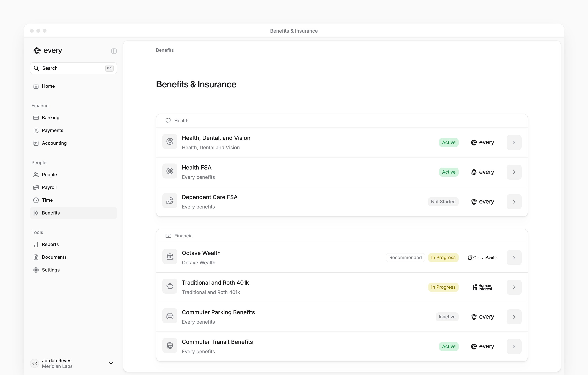Open Accounting in sidebar
Screen dimensions: 588x375
(73, 143)
